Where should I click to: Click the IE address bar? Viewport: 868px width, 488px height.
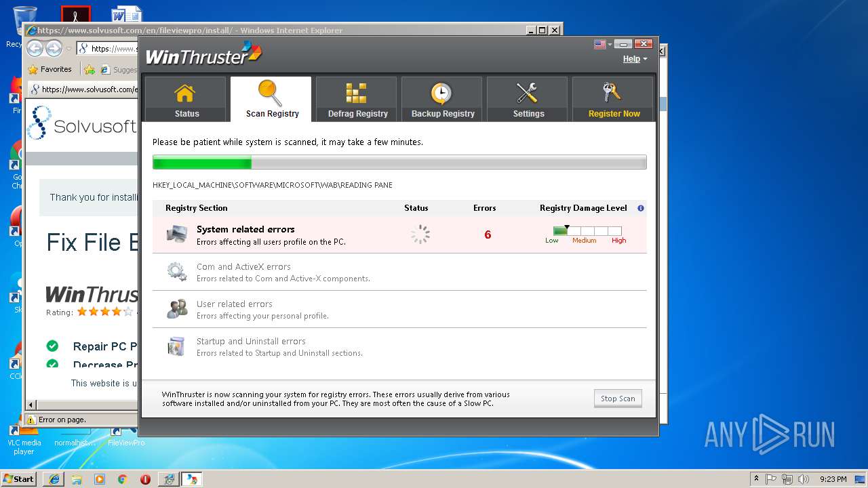click(x=108, y=48)
